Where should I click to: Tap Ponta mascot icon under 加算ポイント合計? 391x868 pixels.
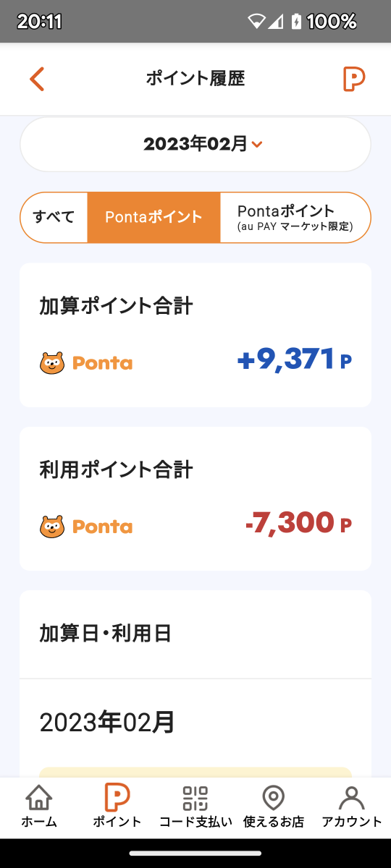pyautogui.click(x=51, y=363)
